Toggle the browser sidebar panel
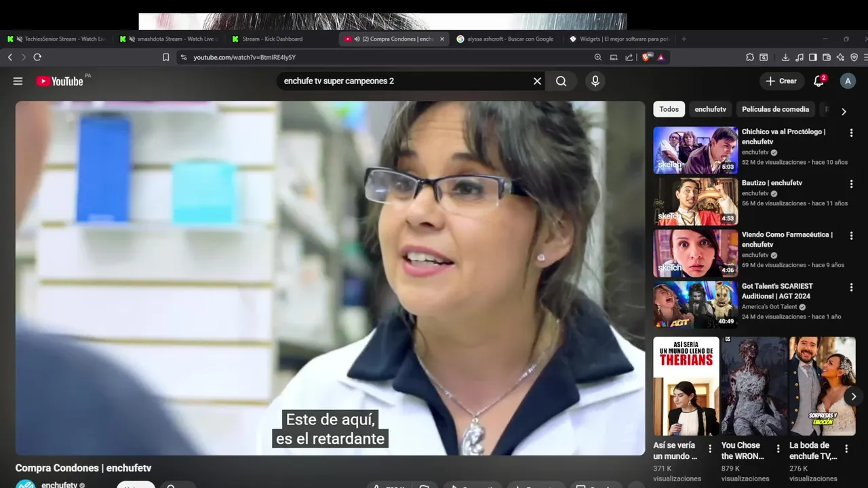 pos(813,58)
